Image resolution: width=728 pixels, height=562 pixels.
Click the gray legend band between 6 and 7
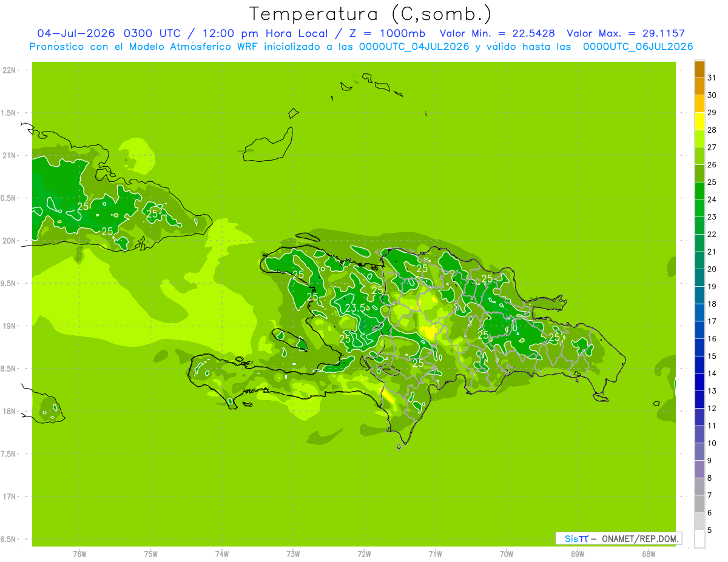coord(699,504)
